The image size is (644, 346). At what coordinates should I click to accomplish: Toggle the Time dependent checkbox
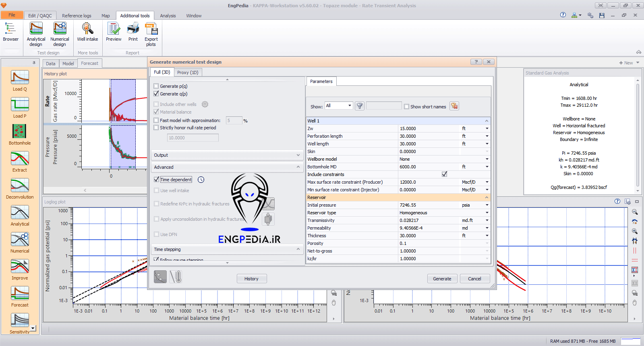[x=157, y=180]
